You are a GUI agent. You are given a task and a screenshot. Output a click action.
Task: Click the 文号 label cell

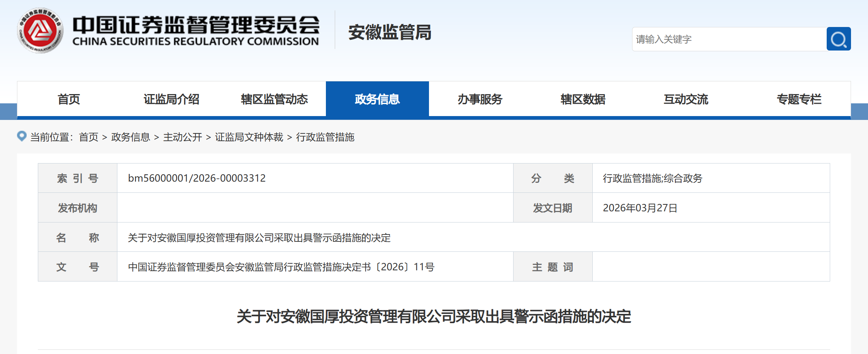click(78, 267)
